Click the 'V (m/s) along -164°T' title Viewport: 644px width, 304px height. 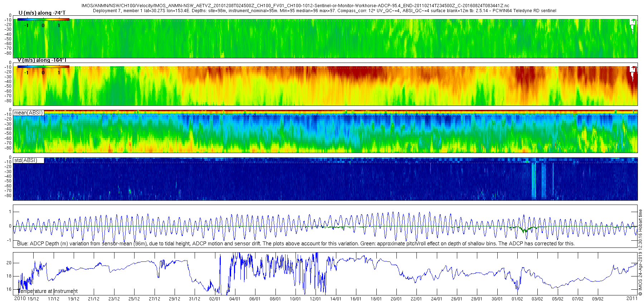coord(42,60)
